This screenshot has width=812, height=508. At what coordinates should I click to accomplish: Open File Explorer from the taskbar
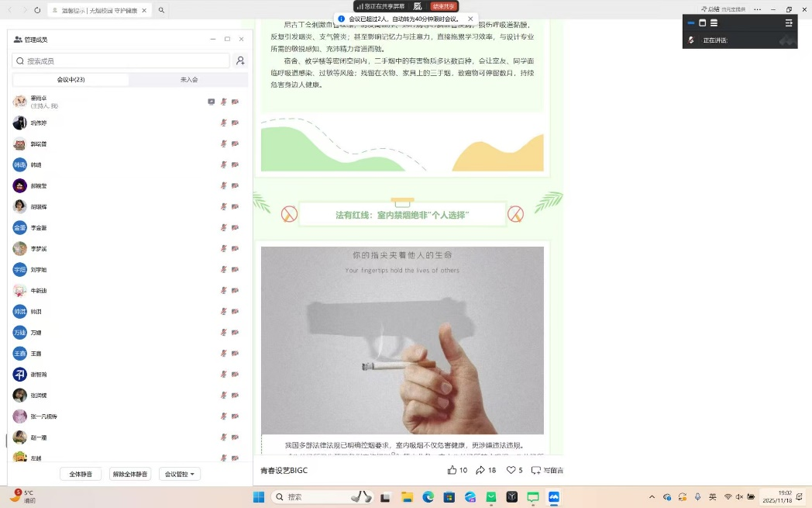click(x=407, y=497)
